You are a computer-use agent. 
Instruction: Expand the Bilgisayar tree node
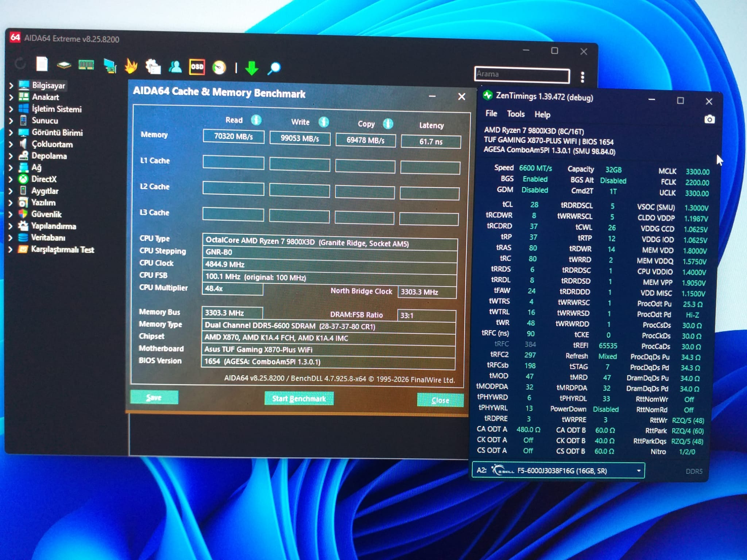(11, 85)
